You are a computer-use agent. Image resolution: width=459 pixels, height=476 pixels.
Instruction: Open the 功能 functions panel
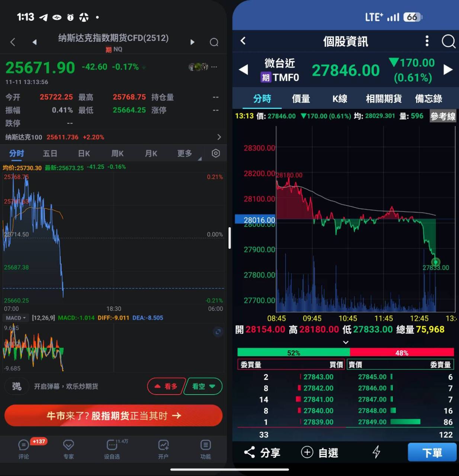tap(205, 449)
